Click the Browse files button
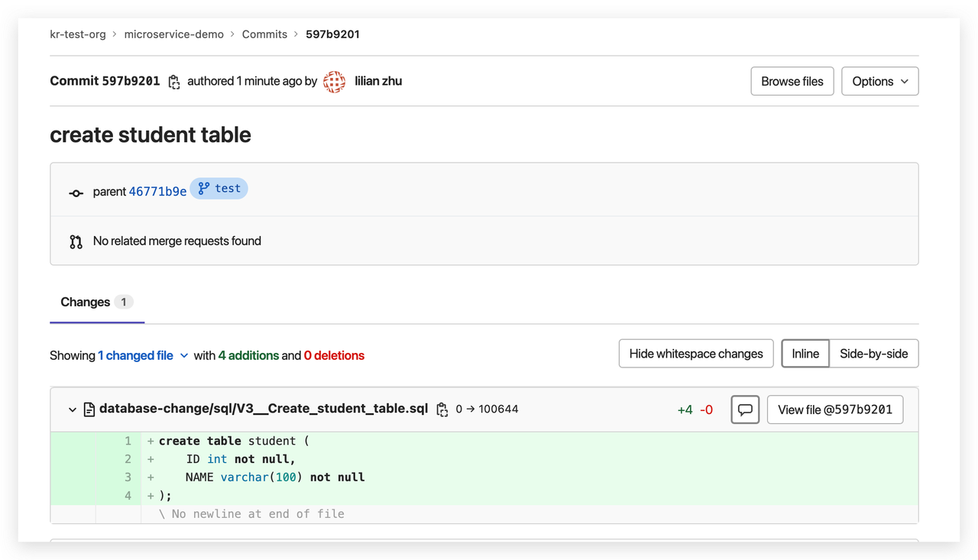978x560 pixels. coord(792,82)
